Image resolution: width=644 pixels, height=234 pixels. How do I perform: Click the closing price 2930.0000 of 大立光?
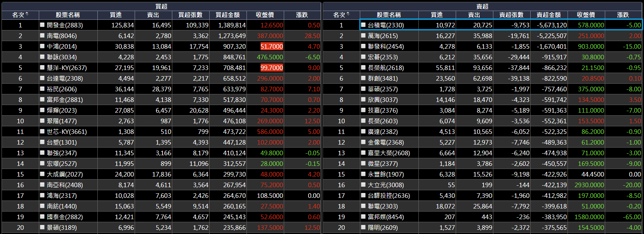coord(589,185)
